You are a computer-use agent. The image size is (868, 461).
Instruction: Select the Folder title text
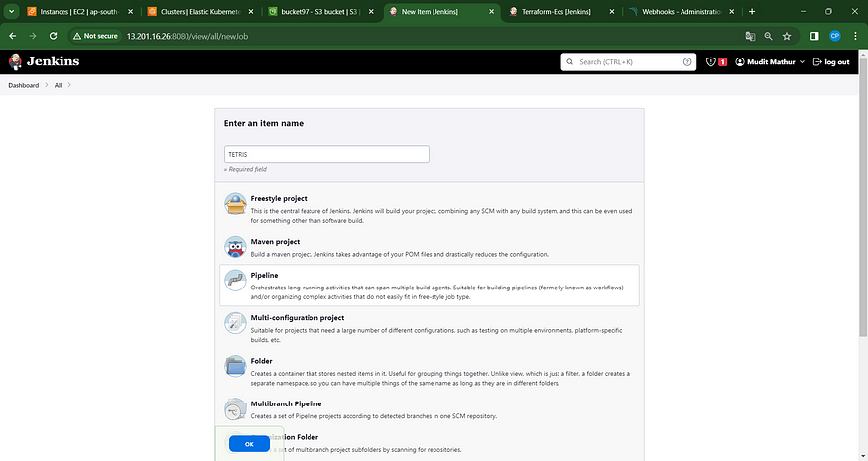[x=261, y=361]
